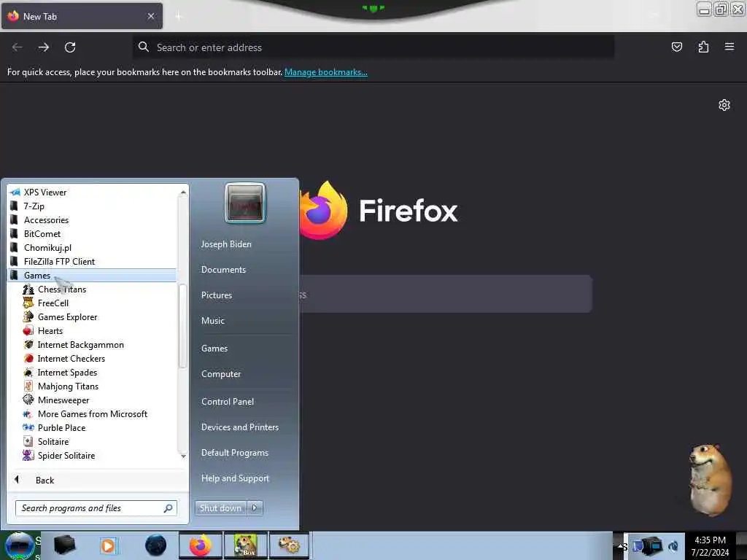
Task: Start the Hearts card game
Action: [x=50, y=330]
